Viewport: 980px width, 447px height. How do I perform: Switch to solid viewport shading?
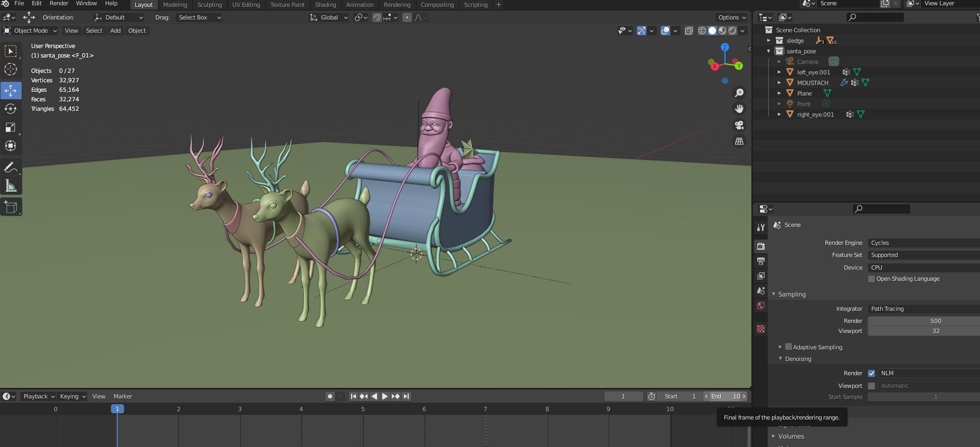pos(712,31)
